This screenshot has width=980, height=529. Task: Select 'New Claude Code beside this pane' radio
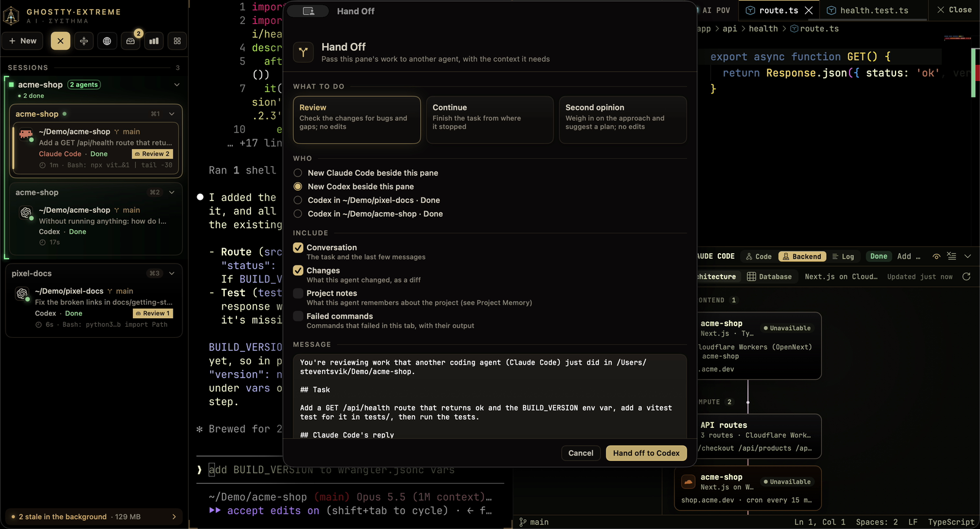tap(298, 173)
